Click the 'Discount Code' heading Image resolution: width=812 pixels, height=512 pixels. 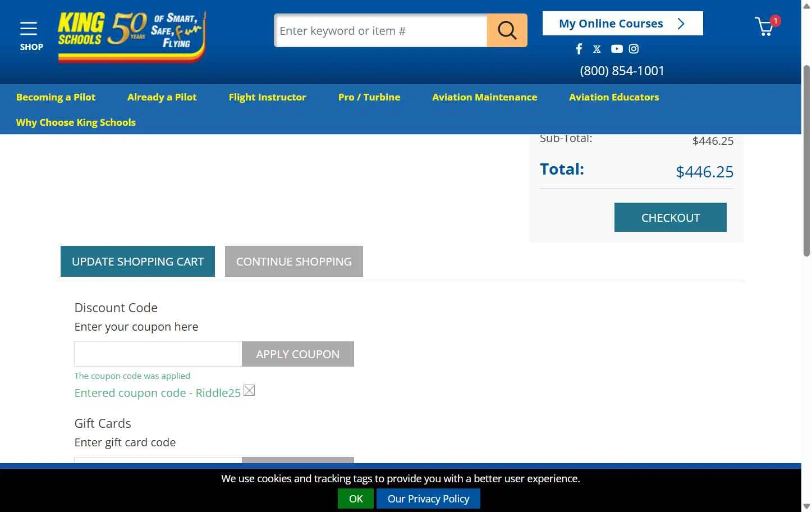(116, 308)
